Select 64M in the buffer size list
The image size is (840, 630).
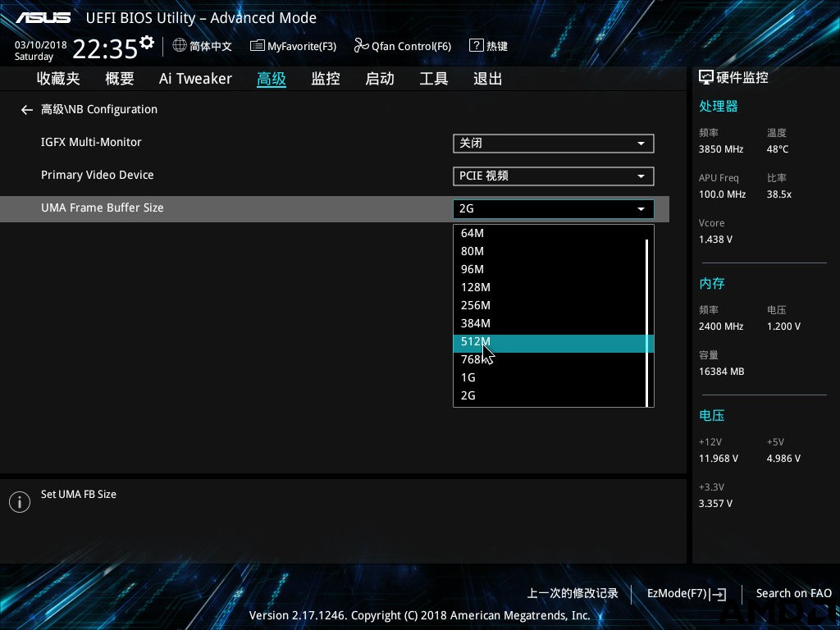(x=550, y=233)
